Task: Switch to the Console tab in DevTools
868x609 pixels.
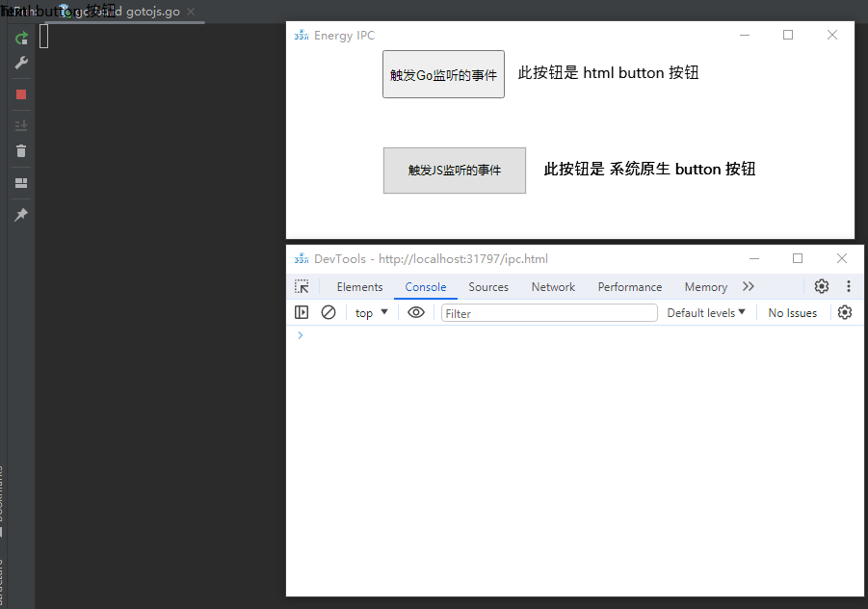Action: click(x=425, y=287)
